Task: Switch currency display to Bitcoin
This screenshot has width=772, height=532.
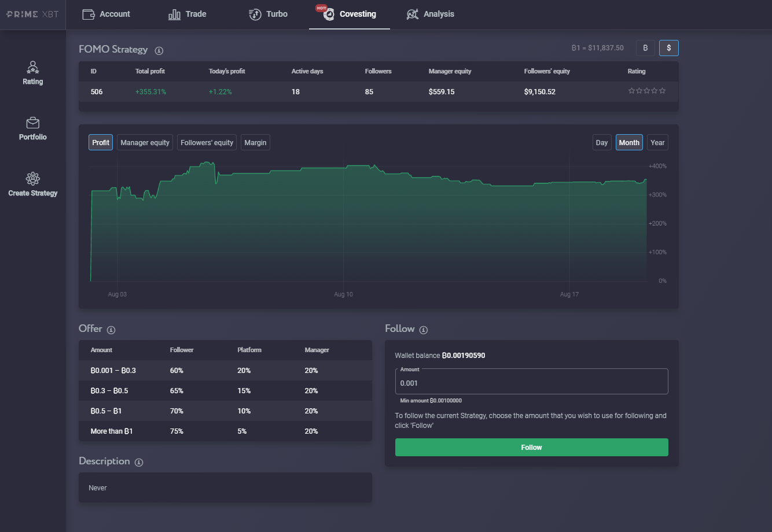Action: point(645,48)
